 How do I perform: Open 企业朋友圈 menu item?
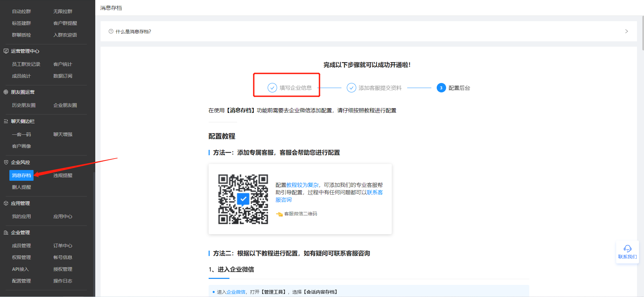(x=65, y=105)
